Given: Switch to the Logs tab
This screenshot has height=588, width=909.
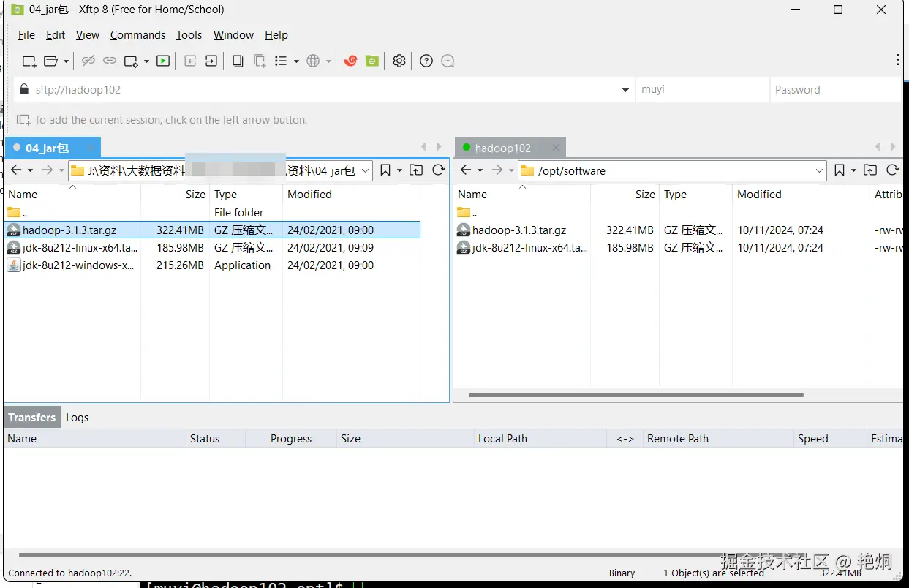Looking at the screenshot, I should (77, 418).
